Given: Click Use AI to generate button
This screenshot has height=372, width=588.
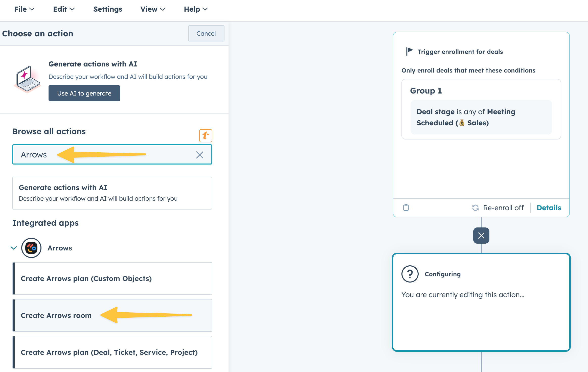Looking at the screenshot, I should click(x=84, y=93).
